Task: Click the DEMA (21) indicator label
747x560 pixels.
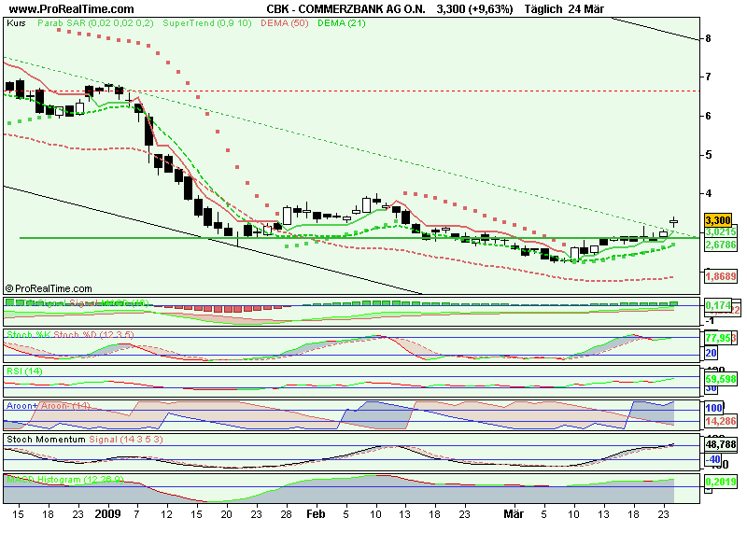Action: point(341,22)
